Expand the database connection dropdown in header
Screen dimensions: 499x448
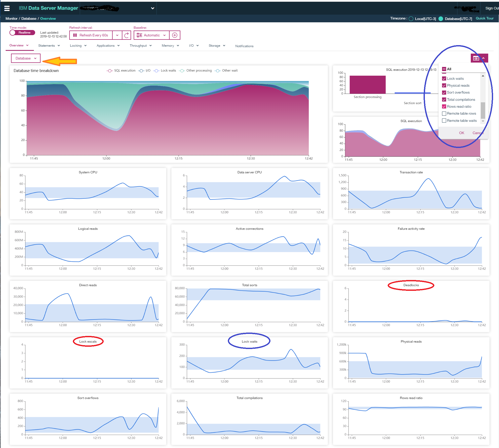[152, 8]
